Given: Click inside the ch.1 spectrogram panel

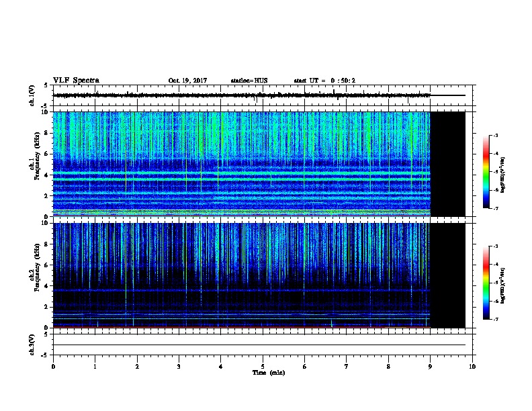Looking at the screenshot, I should coord(242,164).
